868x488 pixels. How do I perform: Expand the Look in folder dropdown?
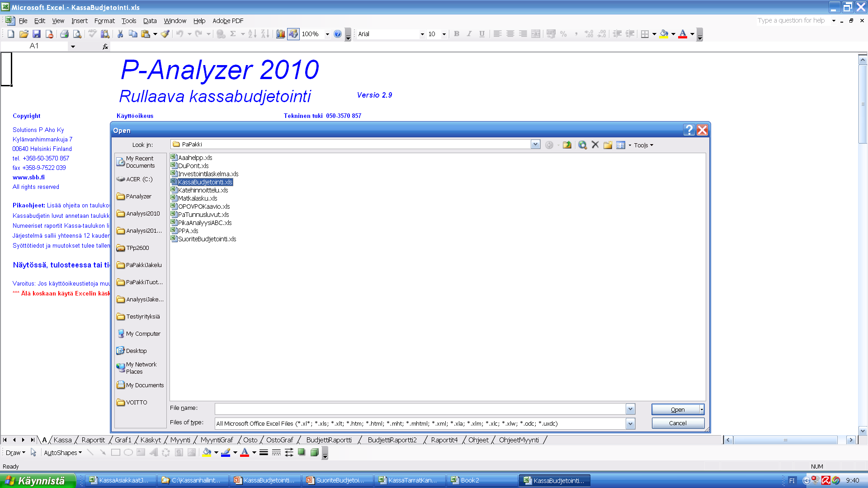(535, 145)
